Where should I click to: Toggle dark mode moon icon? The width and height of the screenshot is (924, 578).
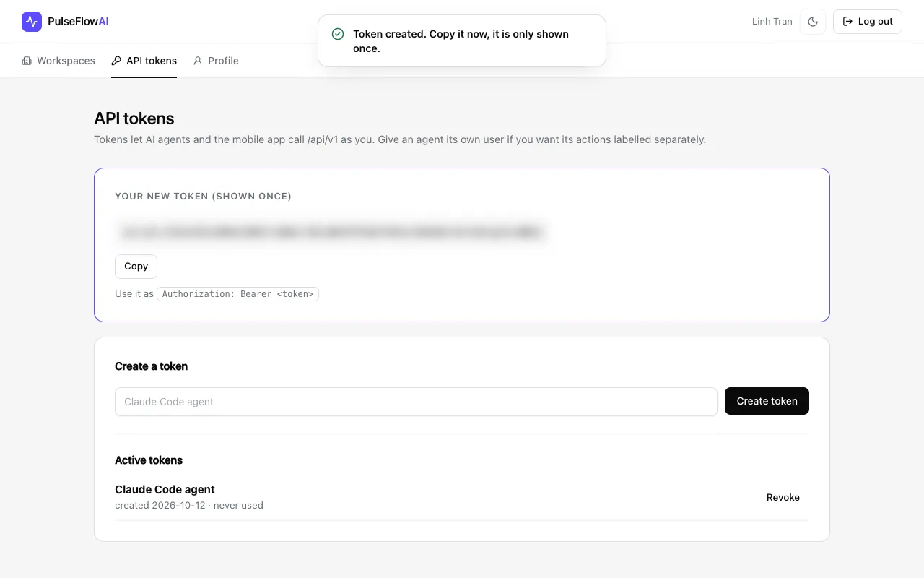click(x=813, y=22)
